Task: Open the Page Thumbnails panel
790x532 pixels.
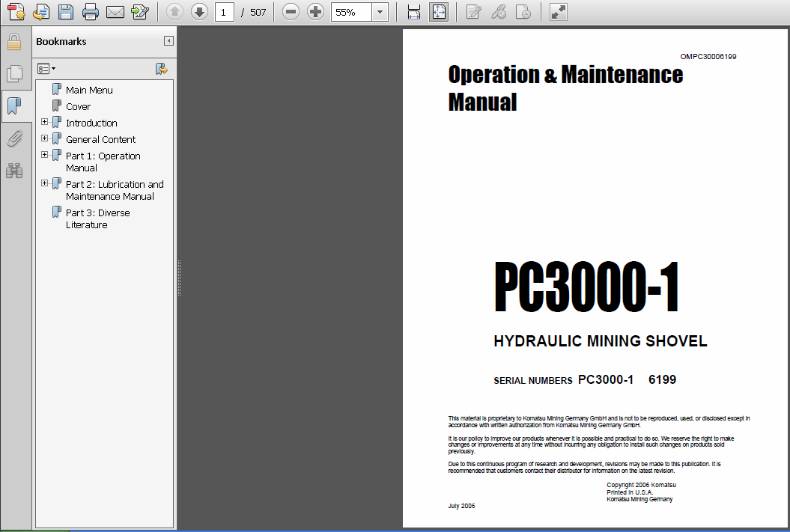Action: [15, 74]
